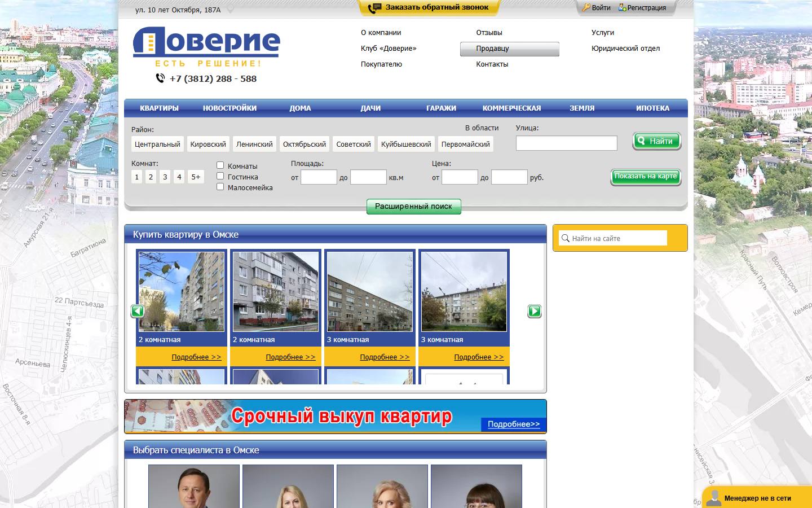Viewport: 812px width, 508px height.
Task: Click Заказать обратный звонок button
Action: (430, 8)
